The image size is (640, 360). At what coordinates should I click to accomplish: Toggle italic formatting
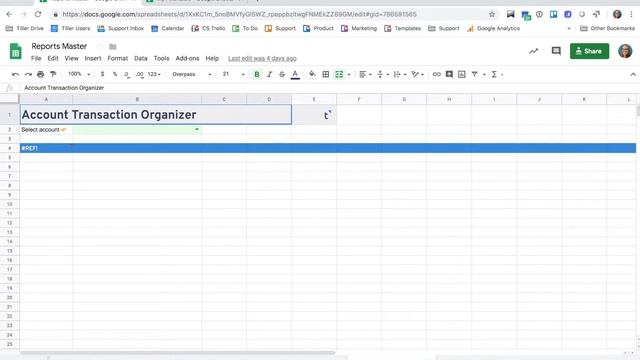click(x=269, y=74)
